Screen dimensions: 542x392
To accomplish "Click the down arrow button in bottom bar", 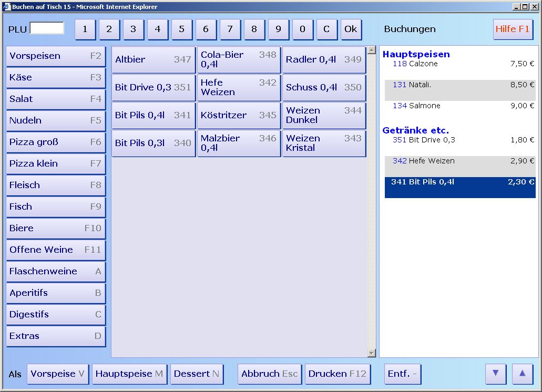I will [495, 374].
